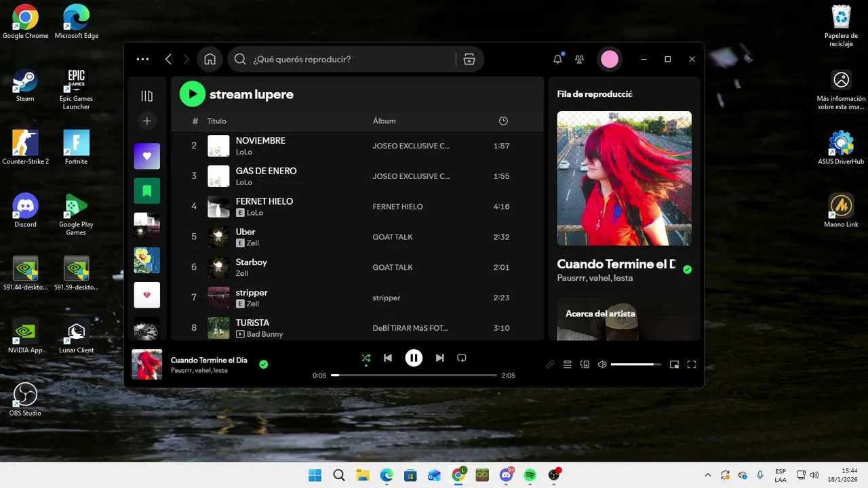Open the pink profile avatar menu
This screenshot has height=488, width=868.
click(x=610, y=59)
